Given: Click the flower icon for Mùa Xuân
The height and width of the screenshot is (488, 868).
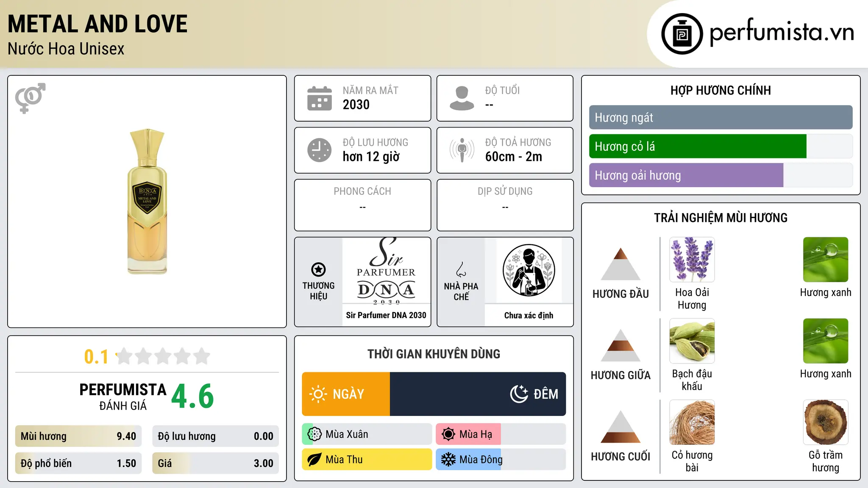Looking at the screenshot, I should 314,434.
